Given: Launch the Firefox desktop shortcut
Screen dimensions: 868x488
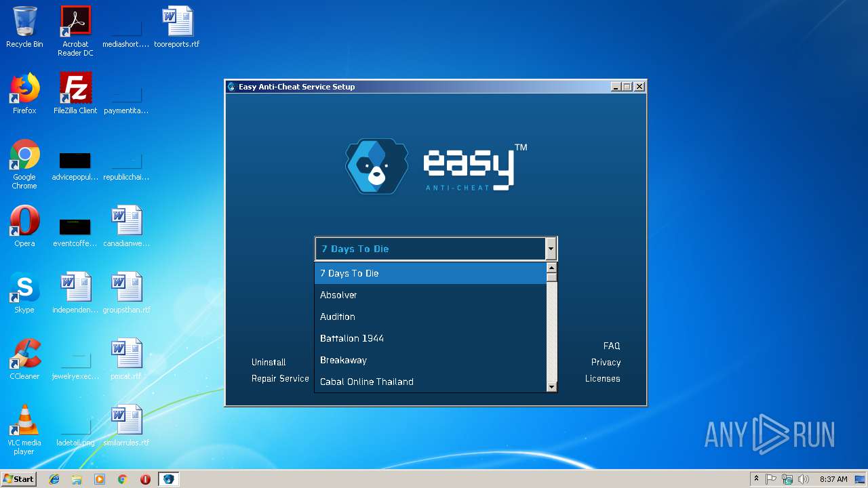Looking at the screenshot, I should [24, 94].
